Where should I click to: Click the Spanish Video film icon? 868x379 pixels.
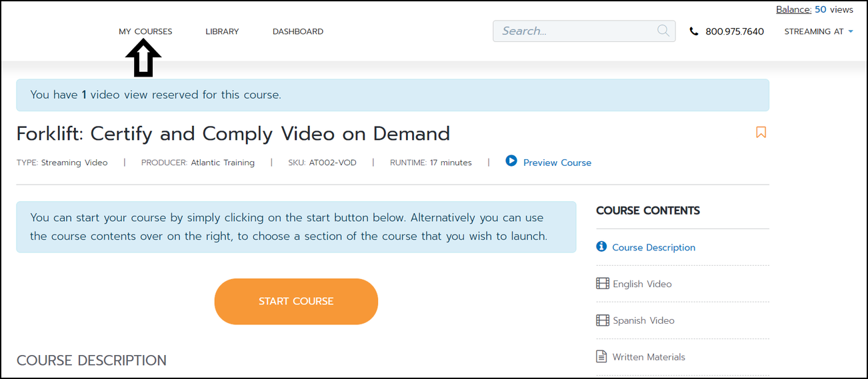click(x=603, y=320)
